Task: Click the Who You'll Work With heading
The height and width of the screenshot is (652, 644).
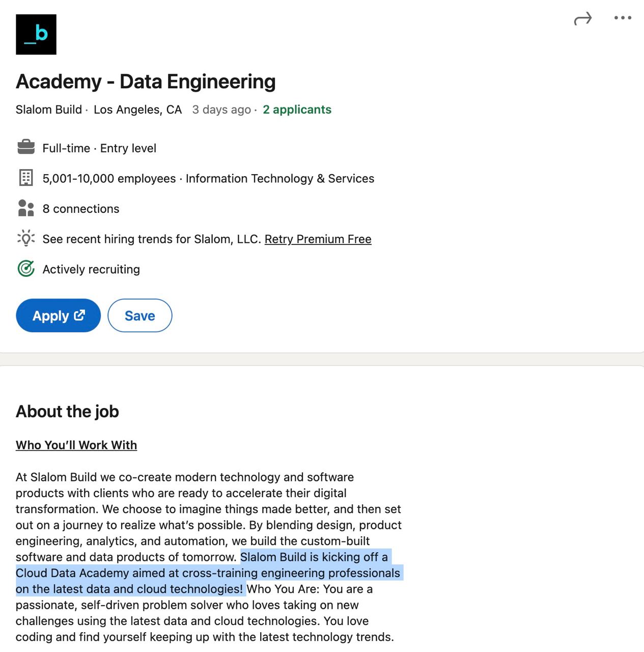Action: pyautogui.click(x=76, y=445)
